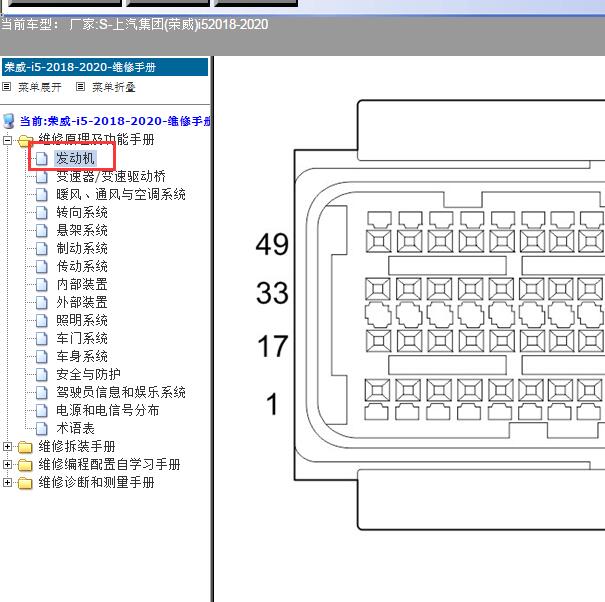Expand the 维修拆装手册 folder
Image resolution: width=605 pixels, height=602 pixels.
click(x=7, y=446)
